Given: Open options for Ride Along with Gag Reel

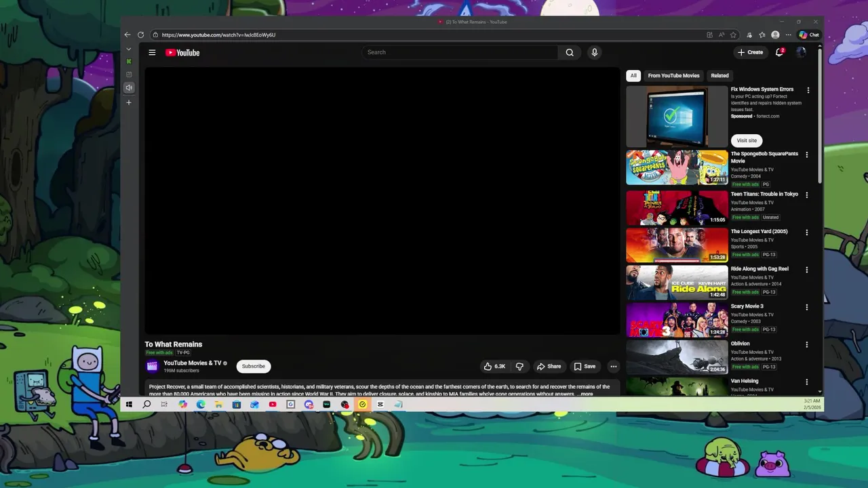Looking at the screenshot, I should [807, 270].
